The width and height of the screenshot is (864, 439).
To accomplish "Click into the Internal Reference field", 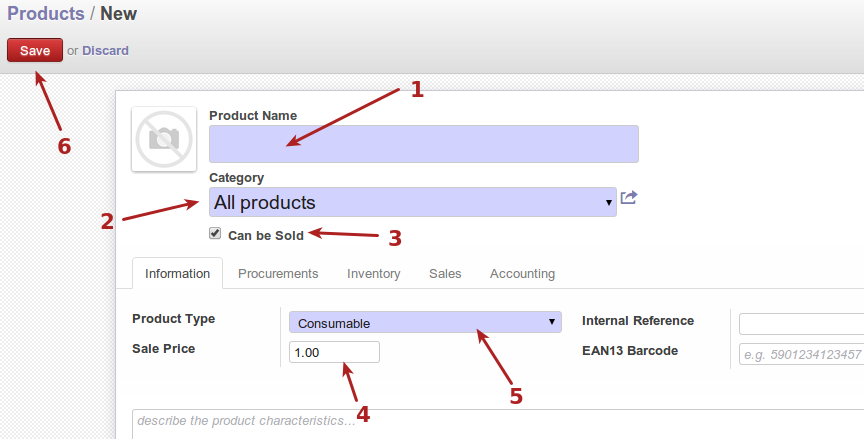I will (x=800, y=323).
